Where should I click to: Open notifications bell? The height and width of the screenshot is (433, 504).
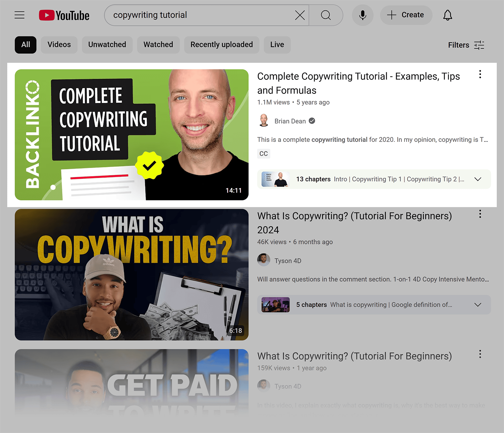click(448, 15)
